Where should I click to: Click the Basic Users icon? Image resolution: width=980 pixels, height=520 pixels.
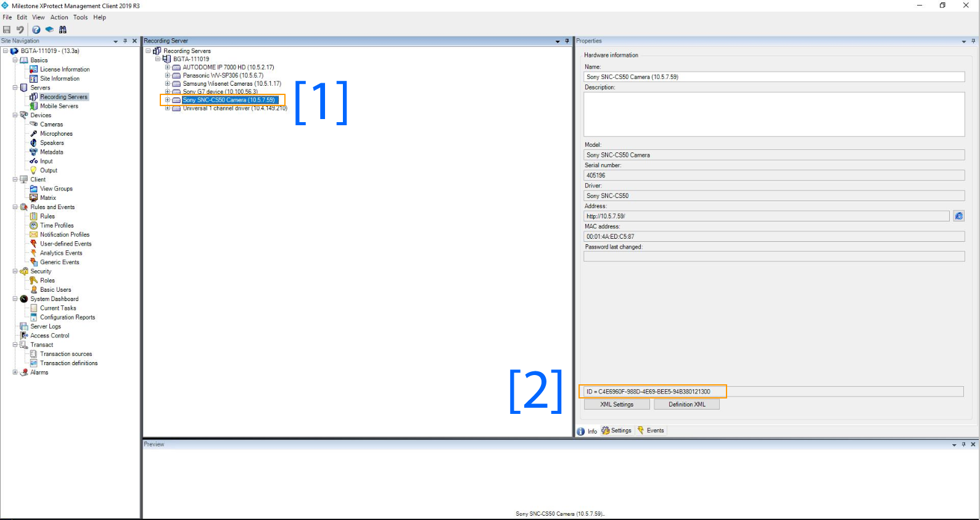click(34, 289)
